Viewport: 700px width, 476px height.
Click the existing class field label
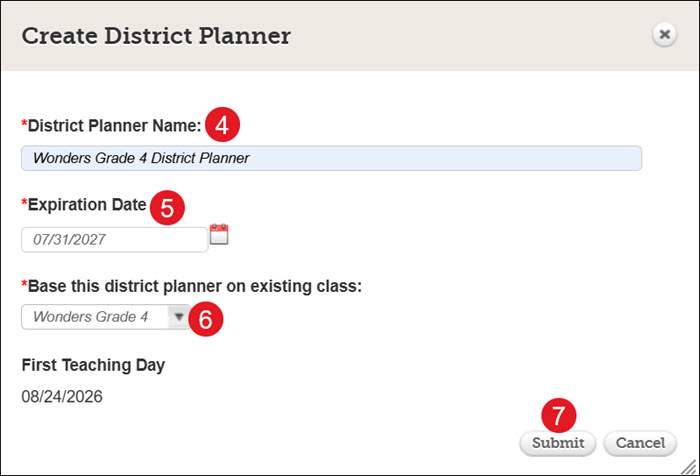click(192, 286)
